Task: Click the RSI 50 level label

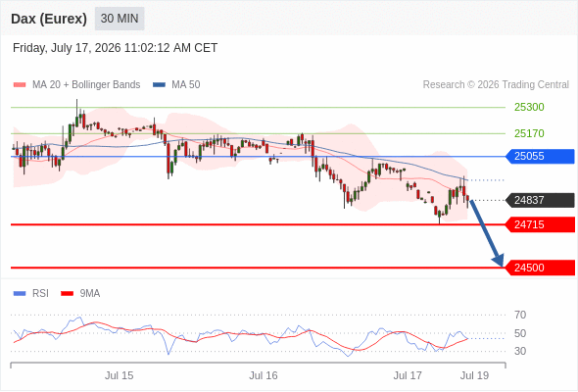Action: tap(520, 333)
